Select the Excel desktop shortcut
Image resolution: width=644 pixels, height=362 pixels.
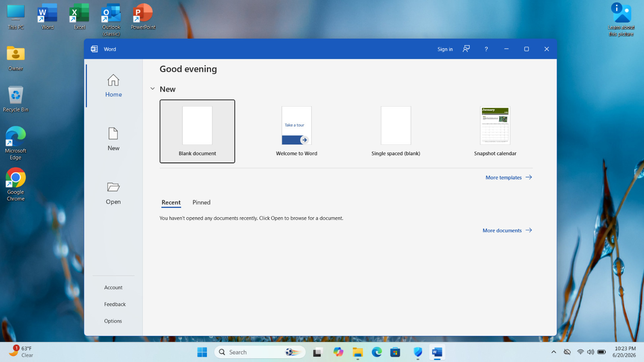pyautogui.click(x=79, y=17)
